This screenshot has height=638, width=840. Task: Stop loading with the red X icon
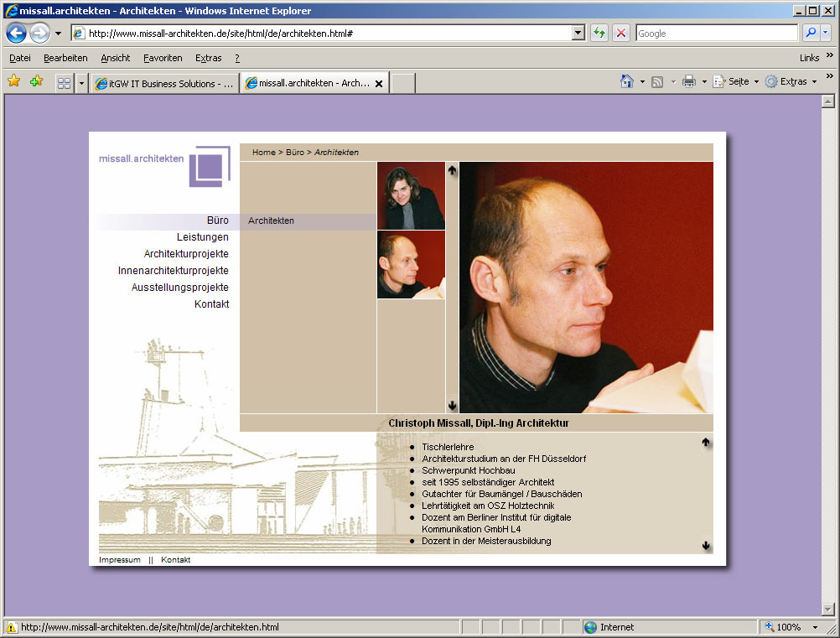point(621,34)
